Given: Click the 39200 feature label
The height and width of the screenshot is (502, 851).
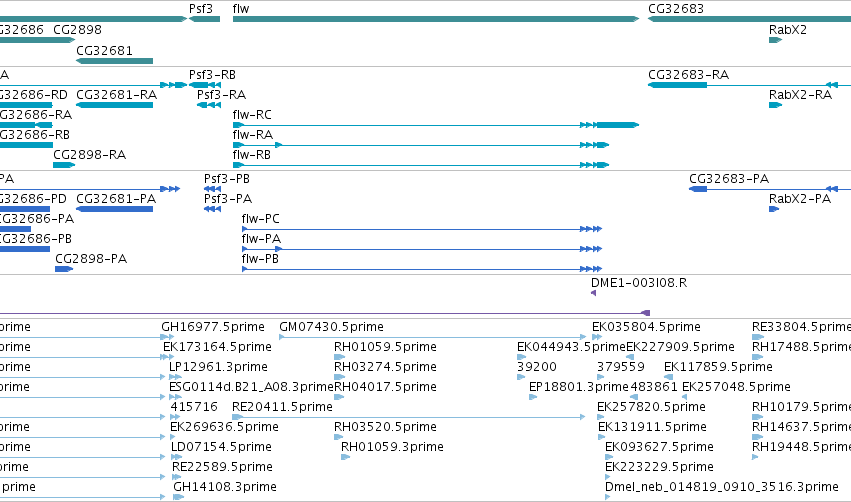Looking at the screenshot, I should [x=537, y=367].
